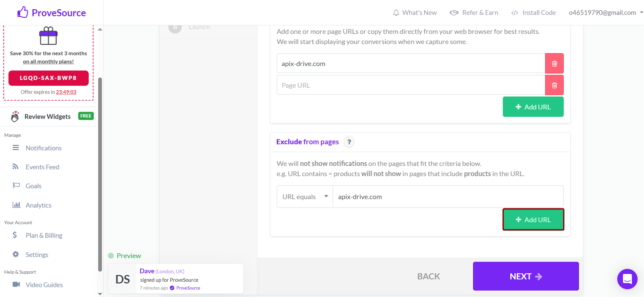The image size is (644, 297).
Task: Click the NEXT button
Action: click(526, 276)
